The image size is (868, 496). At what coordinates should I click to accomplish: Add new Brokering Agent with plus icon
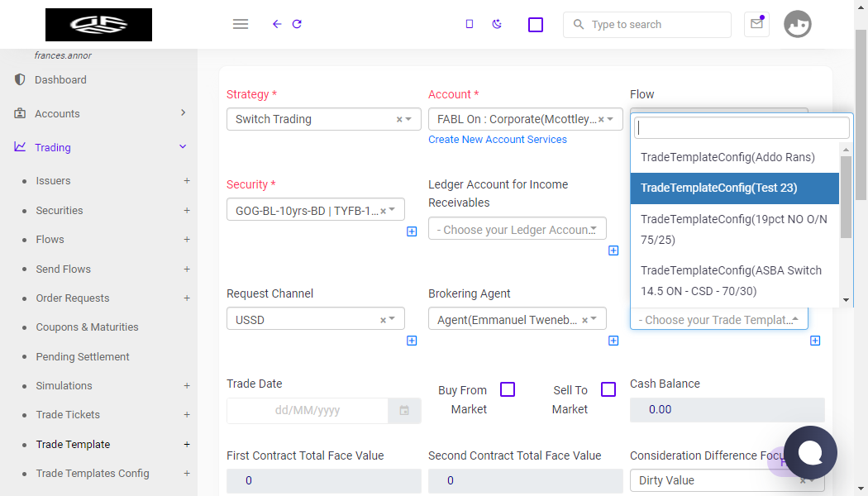click(613, 341)
